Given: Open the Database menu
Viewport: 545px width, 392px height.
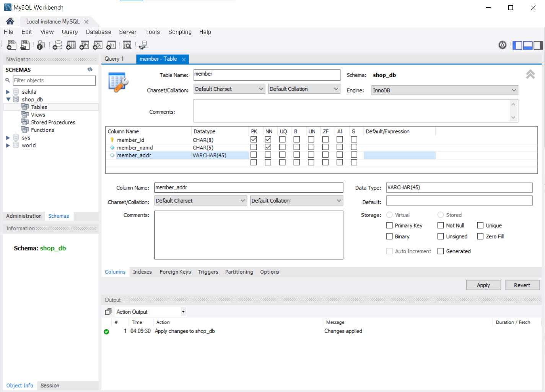Looking at the screenshot, I should pyautogui.click(x=99, y=32).
